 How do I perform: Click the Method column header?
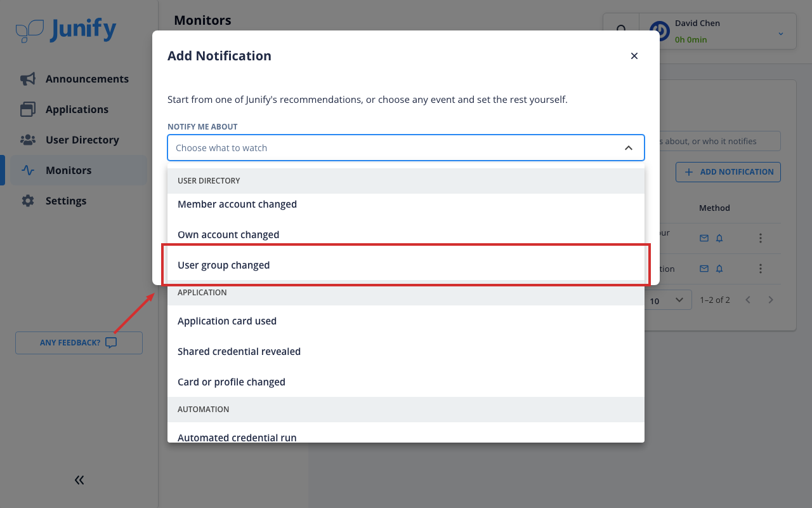(714, 208)
